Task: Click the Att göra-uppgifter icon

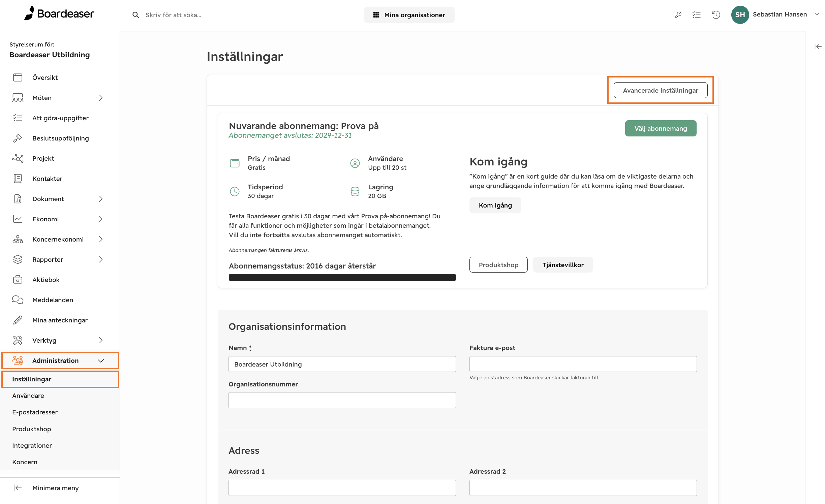Action: (18, 118)
